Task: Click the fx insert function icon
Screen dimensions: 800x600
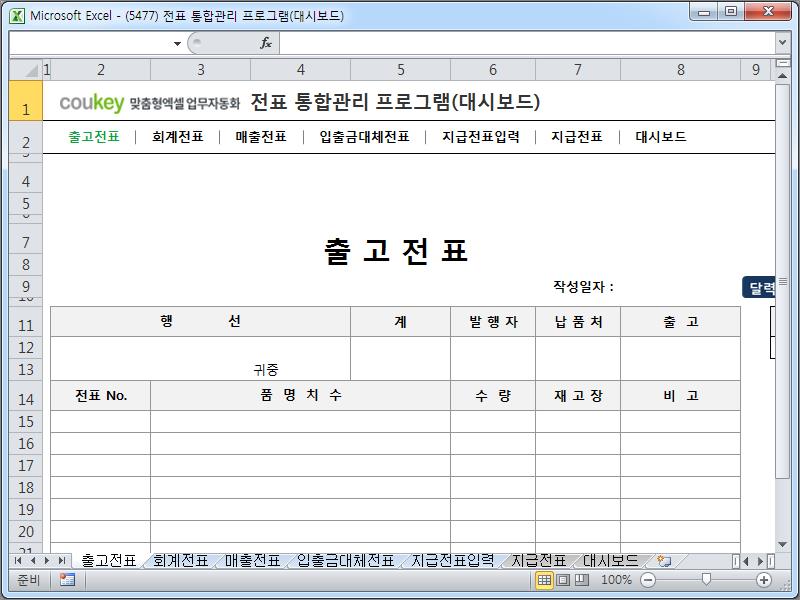Action: 266,43
